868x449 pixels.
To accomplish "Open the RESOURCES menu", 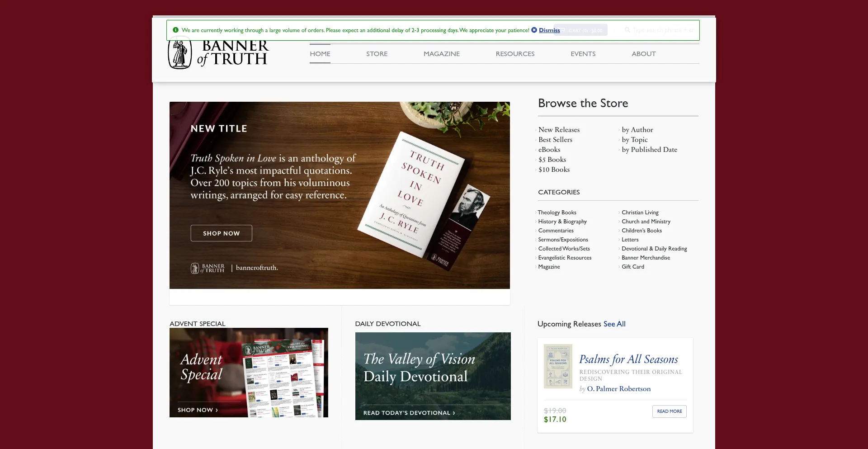I will (x=515, y=54).
